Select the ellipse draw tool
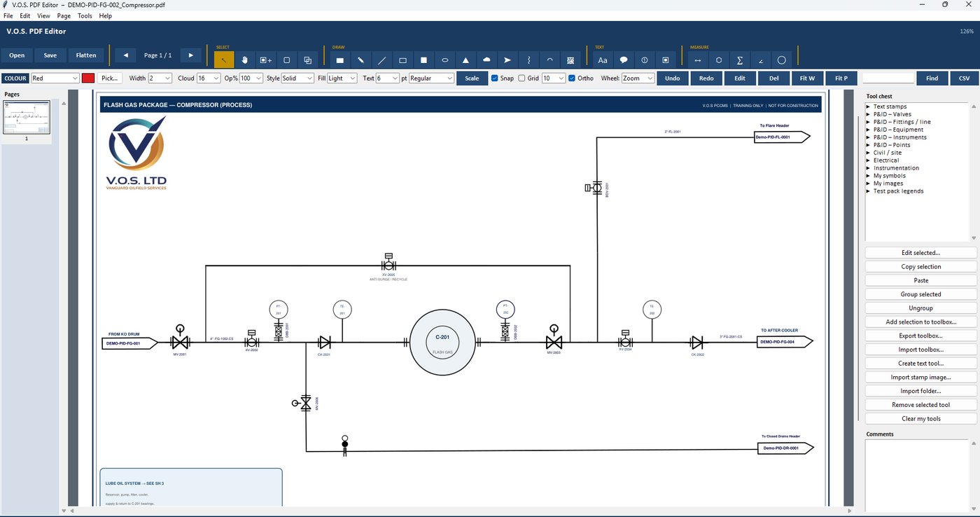This screenshot has width=980, height=517. tap(445, 60)
